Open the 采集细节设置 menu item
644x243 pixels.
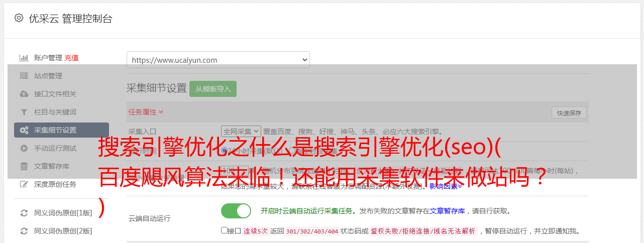[x=61, y=130]
